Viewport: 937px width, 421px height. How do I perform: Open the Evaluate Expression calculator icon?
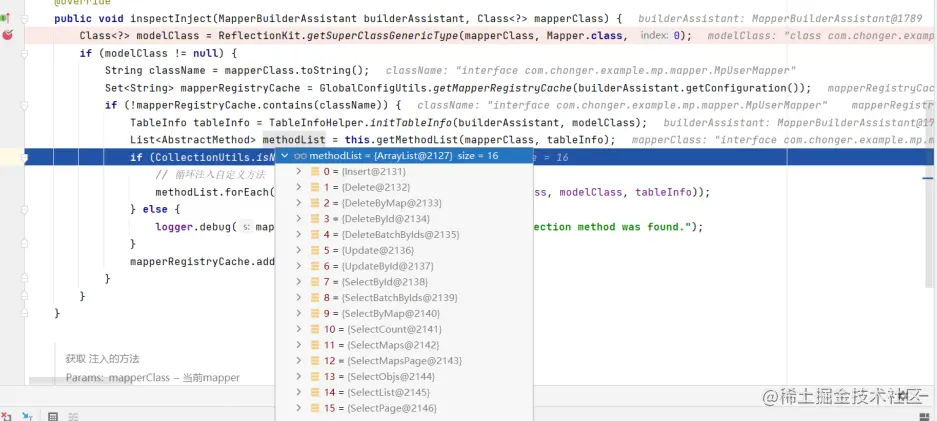pyautogui.click(x=53, y=416)
